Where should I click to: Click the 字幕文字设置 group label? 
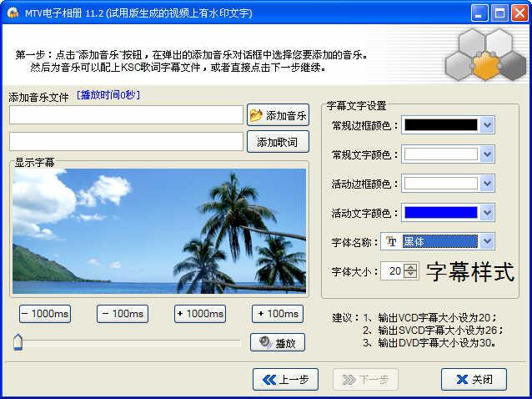(356, 106)
